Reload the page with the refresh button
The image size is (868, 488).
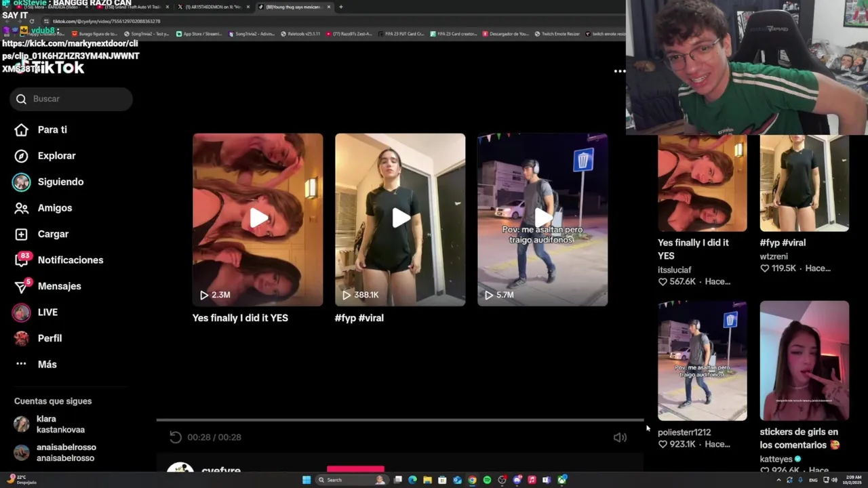pos(32,21)
